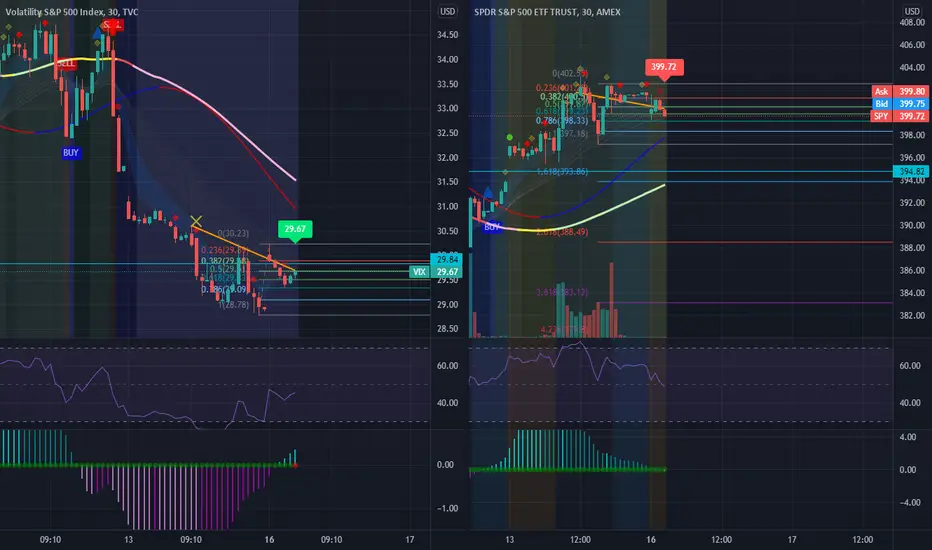Image resolution: width=932 pixels, height=550 pixels.
Task: Click the -4.00 histogram axis value
Action: pos(910,502)
